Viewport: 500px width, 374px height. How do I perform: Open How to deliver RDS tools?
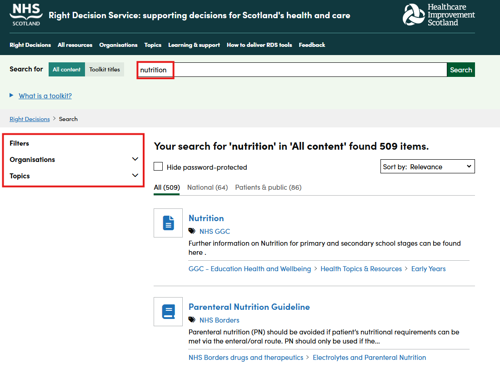(x=259, y=45)
